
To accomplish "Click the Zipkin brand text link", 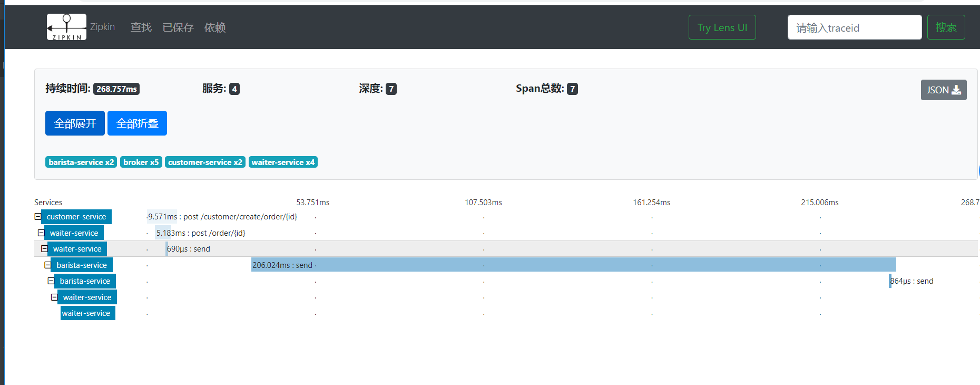I will pos(102,27).
